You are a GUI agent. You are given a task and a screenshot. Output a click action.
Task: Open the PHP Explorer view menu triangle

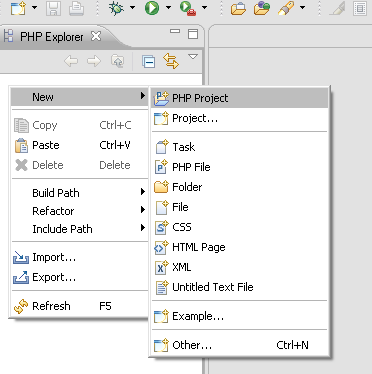click(193, 56)
